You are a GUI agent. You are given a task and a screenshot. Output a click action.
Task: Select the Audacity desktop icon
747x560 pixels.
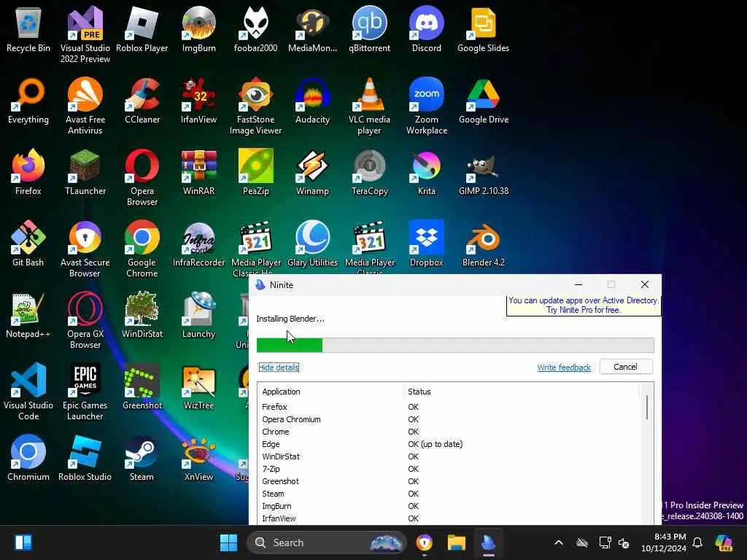tap(312, 101)
